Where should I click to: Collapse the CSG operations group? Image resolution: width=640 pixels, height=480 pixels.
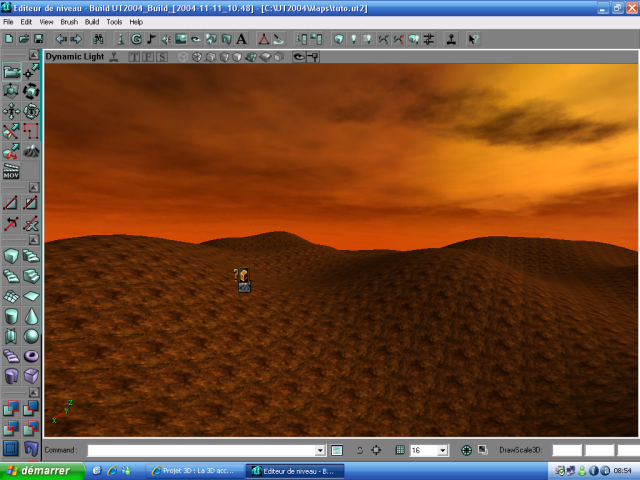point(34,393)
